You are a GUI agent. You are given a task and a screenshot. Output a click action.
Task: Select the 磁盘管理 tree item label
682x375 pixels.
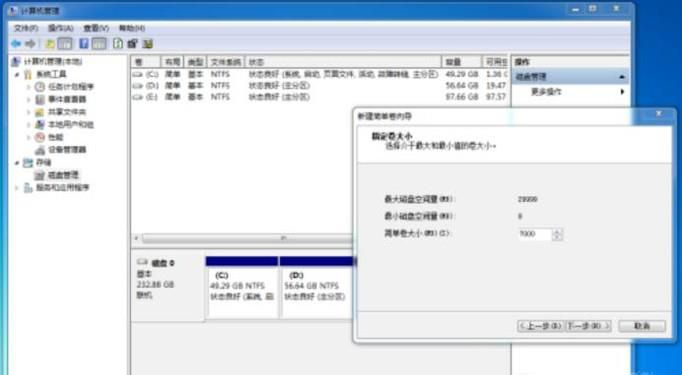tap(63, 175)
